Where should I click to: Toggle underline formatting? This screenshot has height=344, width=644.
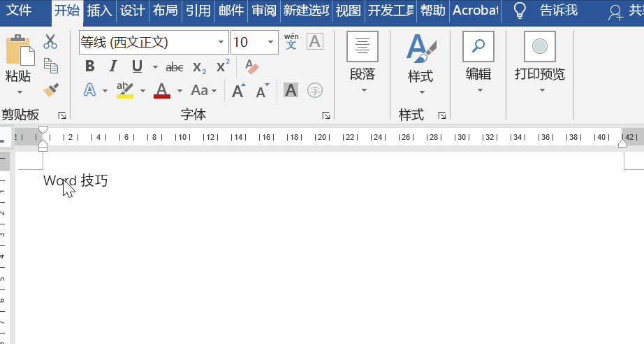pos(137,66)
